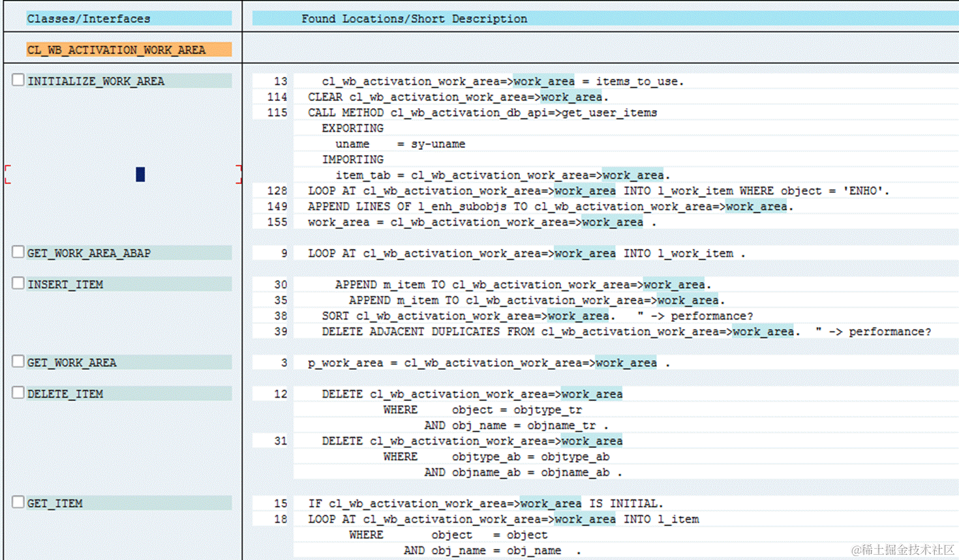Click the EXPORTING keyword line
This screenshot has width=959, height=560.
(x=352, y=128)
